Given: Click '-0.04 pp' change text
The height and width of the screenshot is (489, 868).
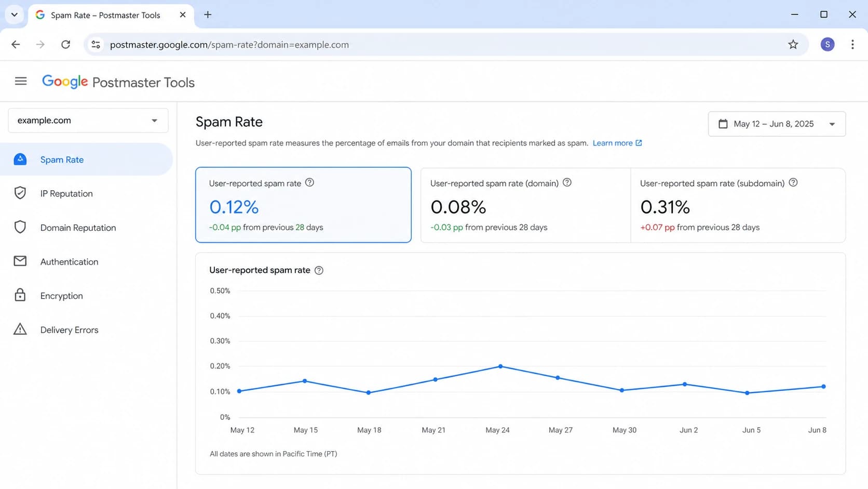Looking at the screenshot, I should tap(225, 228).
